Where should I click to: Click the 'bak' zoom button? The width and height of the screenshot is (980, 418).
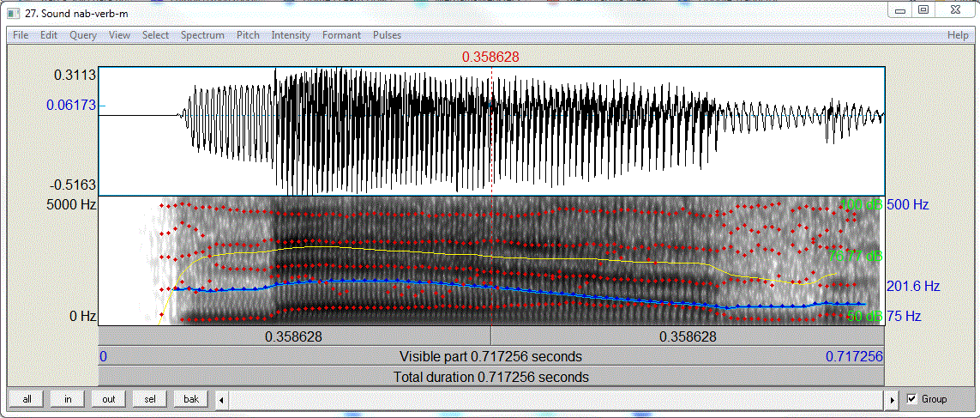pyautogui.click(x=191, y=398)
